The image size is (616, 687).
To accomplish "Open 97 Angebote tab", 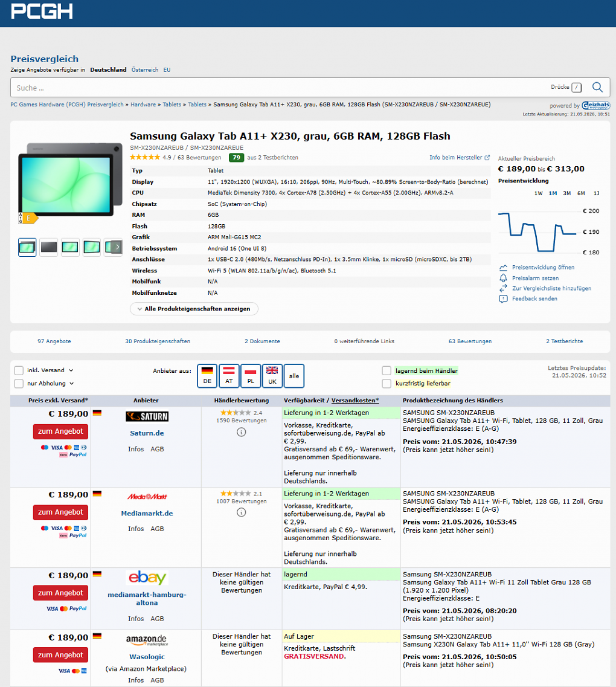I will click(x=54, y=341).
